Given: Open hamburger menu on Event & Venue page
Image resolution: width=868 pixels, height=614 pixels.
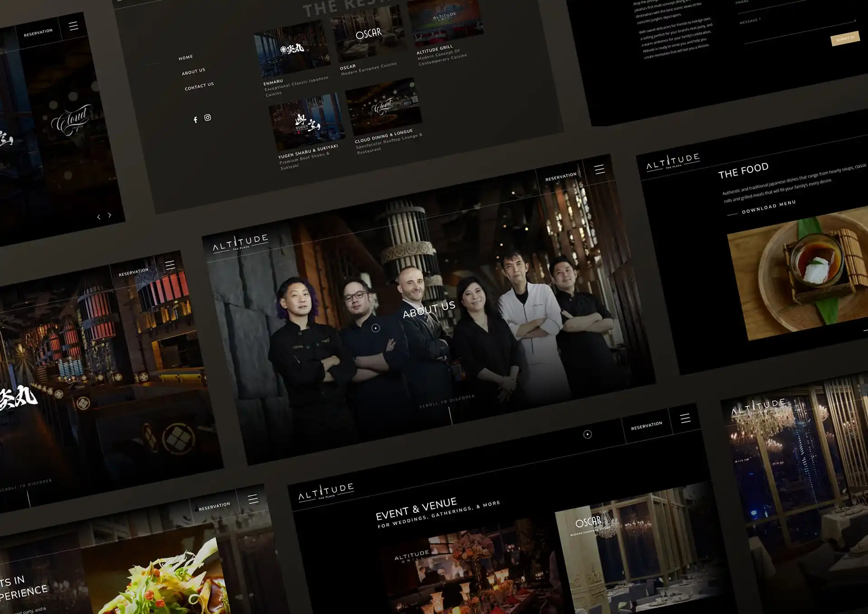Looking at the screenshot, I should (685, 418).
